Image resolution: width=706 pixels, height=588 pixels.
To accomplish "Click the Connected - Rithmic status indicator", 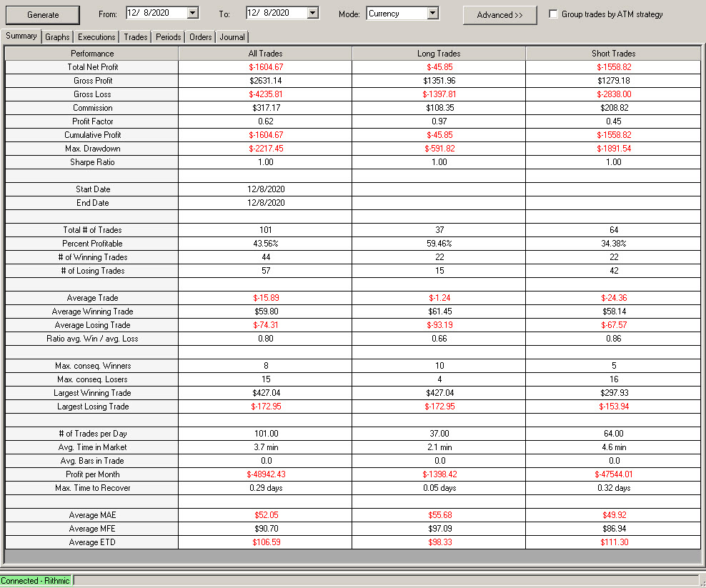I will (x=36, y=581).
